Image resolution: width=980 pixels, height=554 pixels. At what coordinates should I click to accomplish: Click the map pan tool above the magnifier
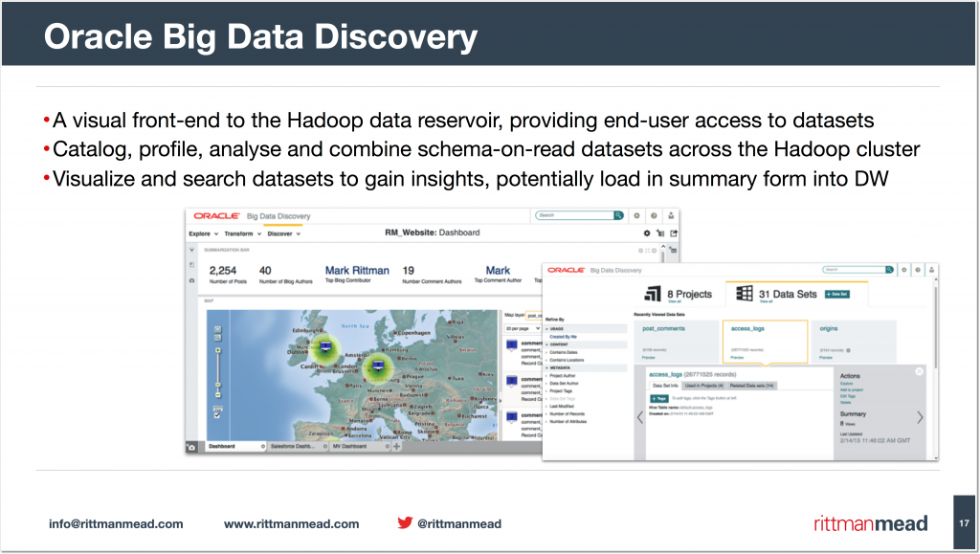217,329
